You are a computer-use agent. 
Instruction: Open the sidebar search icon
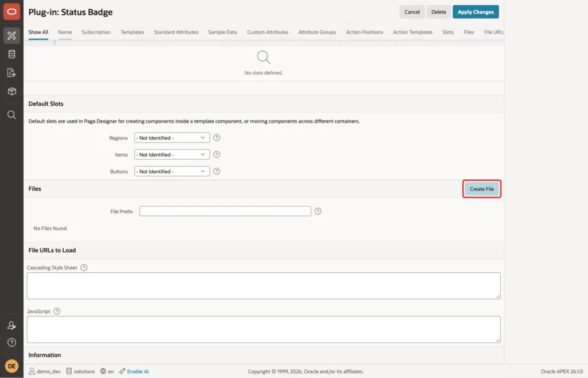pos(11,115)
